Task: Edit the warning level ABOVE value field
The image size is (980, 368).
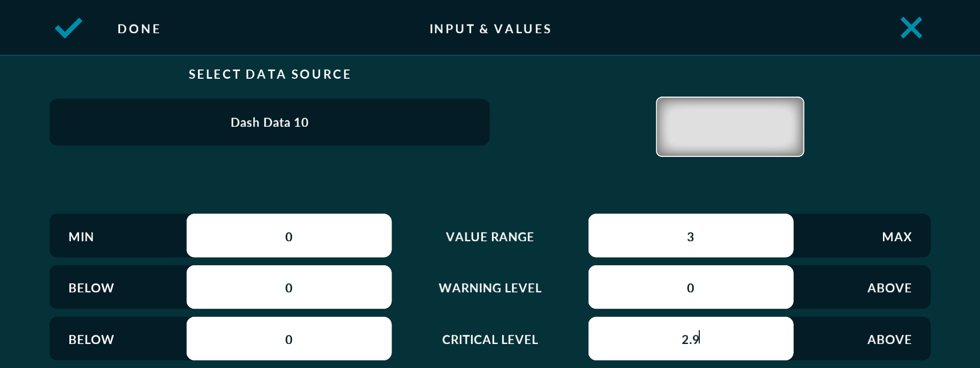Action: coord(691,287)
